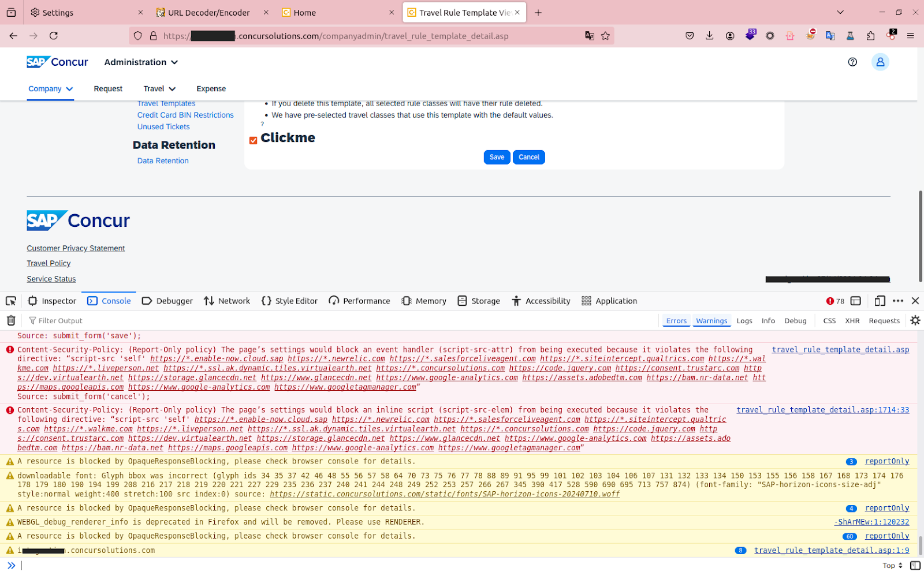Toggle the Errors console filter

[x=676, y=320]
